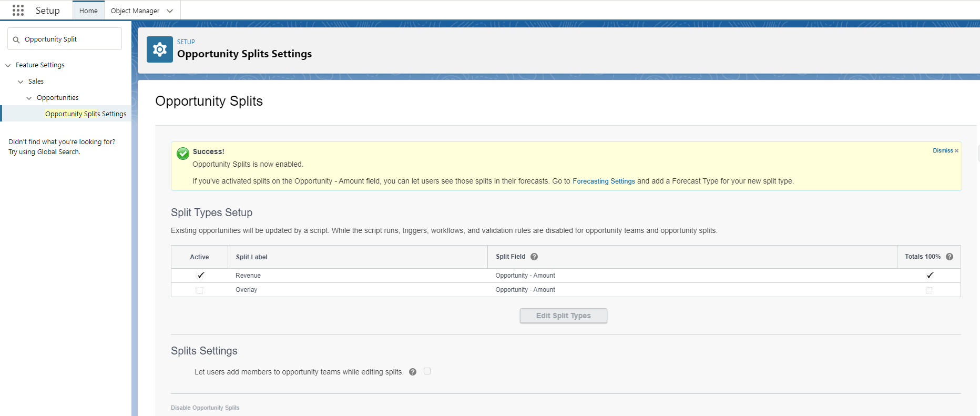Collapse the Feature Settings tree node
This screenshot has height=416, width=980.
point(8,65)
